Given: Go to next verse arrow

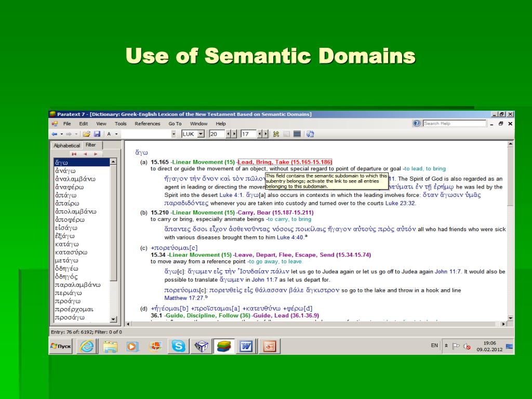Looking at the screenshot, I should 265,134.
